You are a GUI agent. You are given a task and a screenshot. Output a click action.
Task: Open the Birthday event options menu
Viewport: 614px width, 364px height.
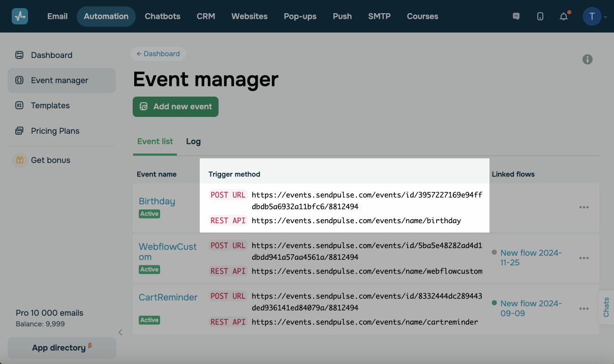tap(584, 207)
